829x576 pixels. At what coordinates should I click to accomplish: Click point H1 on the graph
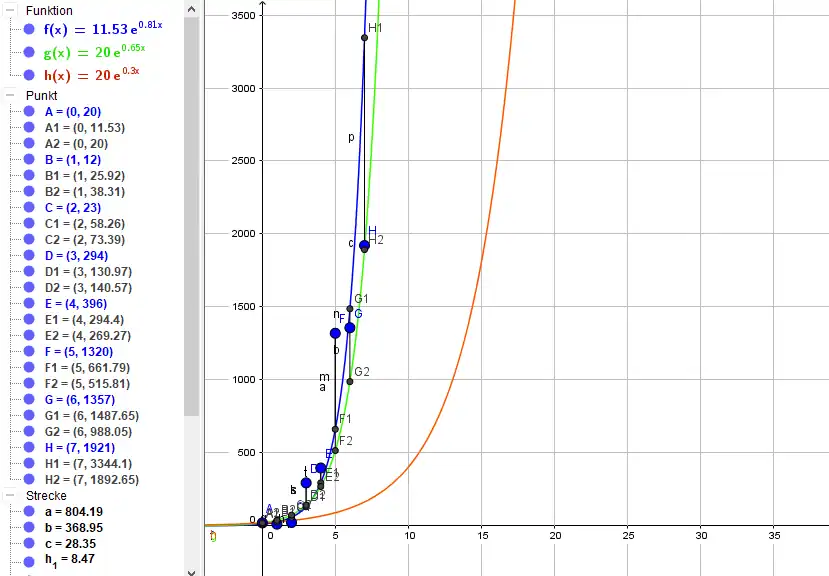click(364, 38)
